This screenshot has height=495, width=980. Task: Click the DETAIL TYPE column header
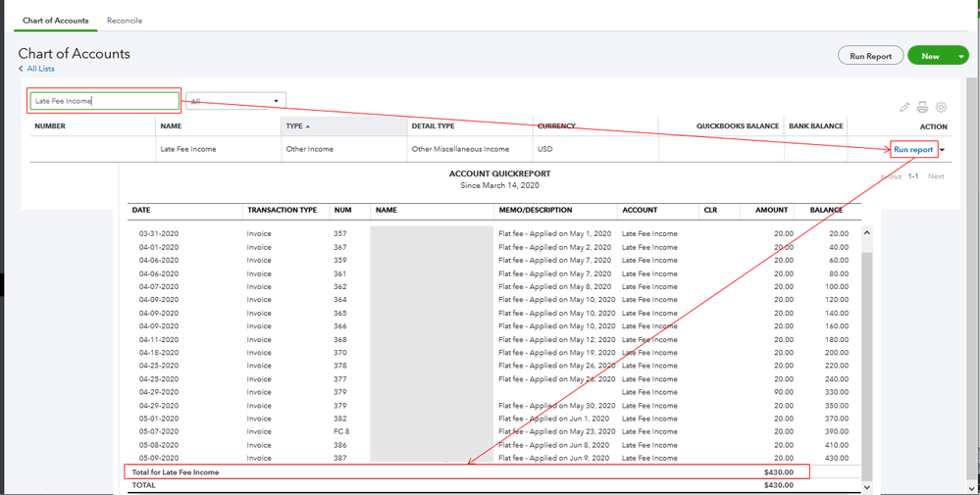(434, 126)
